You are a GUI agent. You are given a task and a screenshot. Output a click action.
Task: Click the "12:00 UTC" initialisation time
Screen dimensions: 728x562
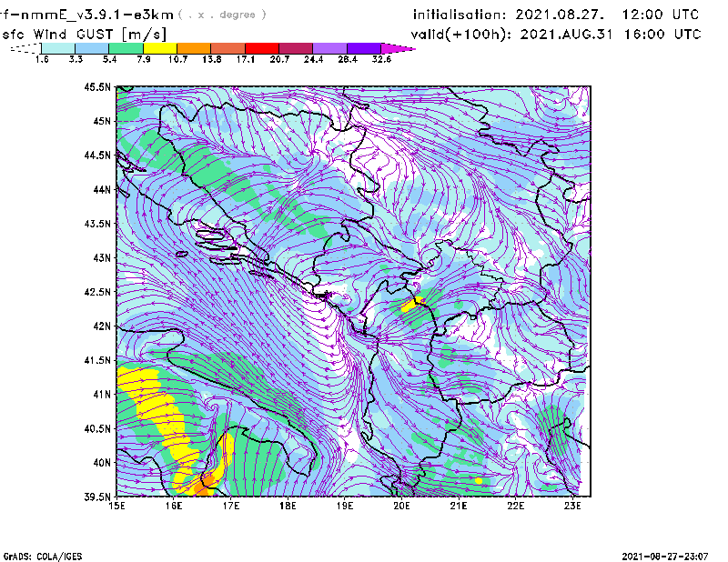[x=661, y=15]
